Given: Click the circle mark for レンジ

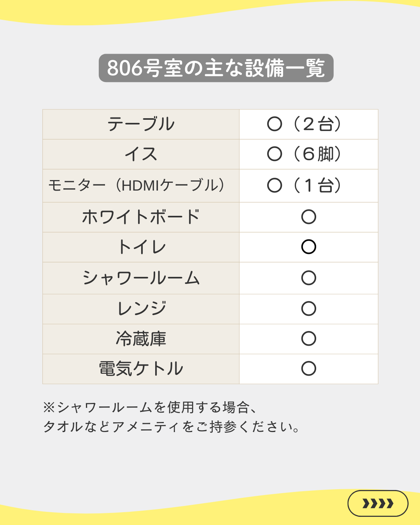Looking at the screenshot, I should coord(309,308).
